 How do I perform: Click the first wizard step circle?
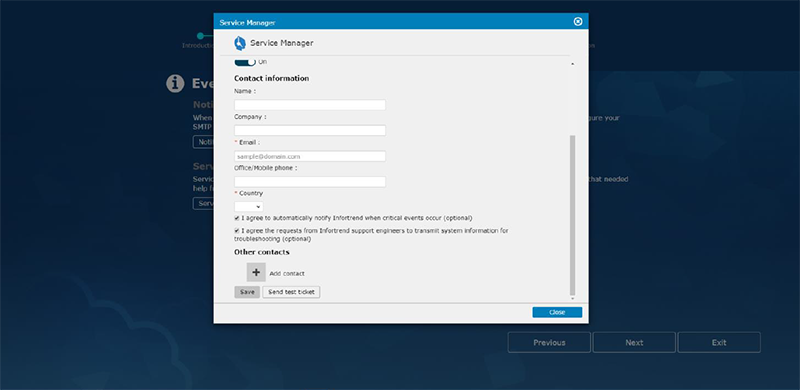tap(201, 36)
